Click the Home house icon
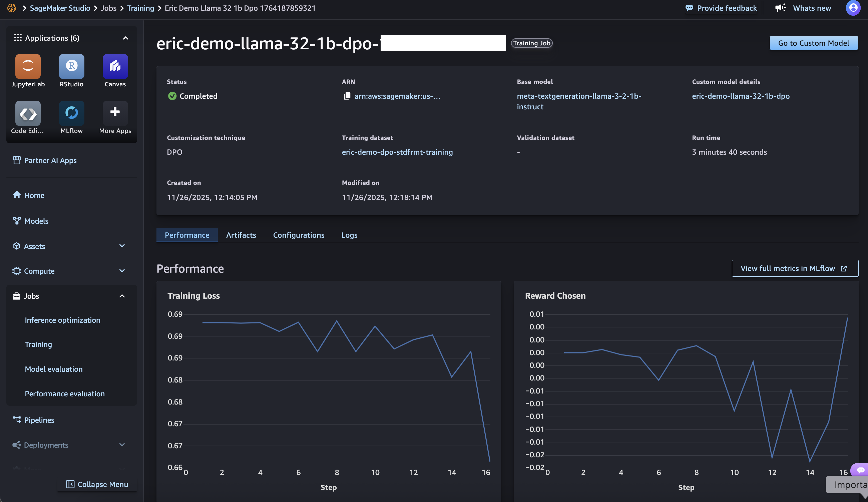 (x=17, y=195)
